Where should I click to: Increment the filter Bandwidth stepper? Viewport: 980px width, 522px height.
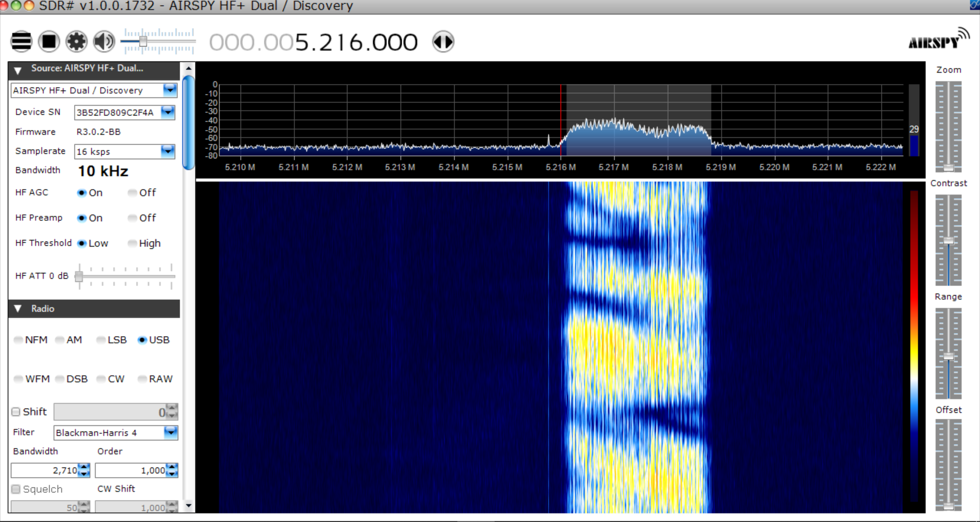(x=85, y=467)
